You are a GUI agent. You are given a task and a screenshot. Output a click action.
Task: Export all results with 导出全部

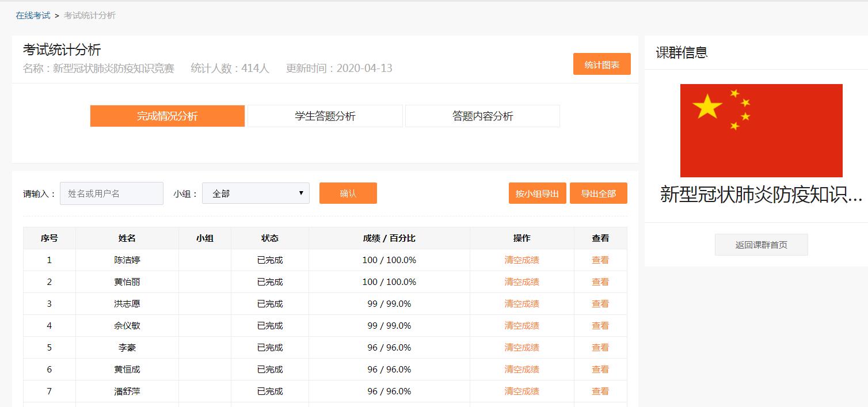(x=598, y=193)
